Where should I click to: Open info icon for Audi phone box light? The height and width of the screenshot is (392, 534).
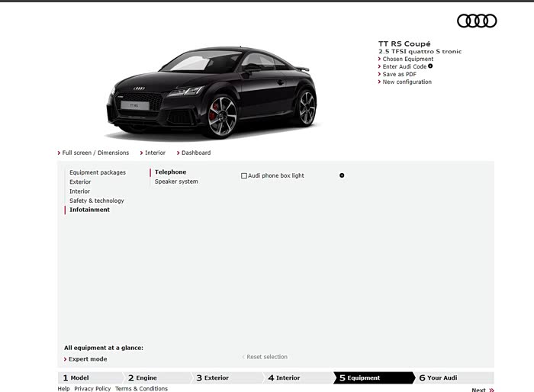342,175
